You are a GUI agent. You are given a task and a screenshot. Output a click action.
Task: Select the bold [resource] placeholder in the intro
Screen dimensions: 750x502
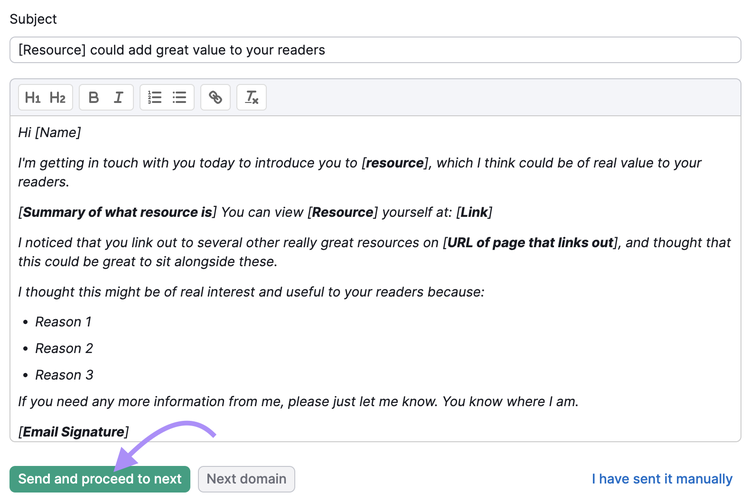(395, 163)
